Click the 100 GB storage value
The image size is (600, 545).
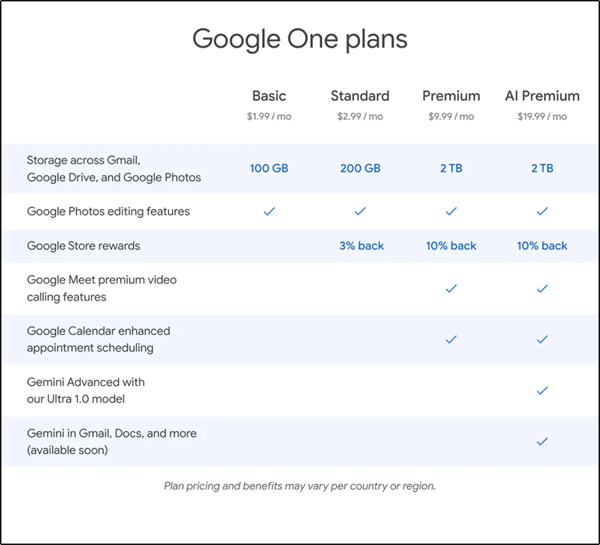click(x=269, y=169)
